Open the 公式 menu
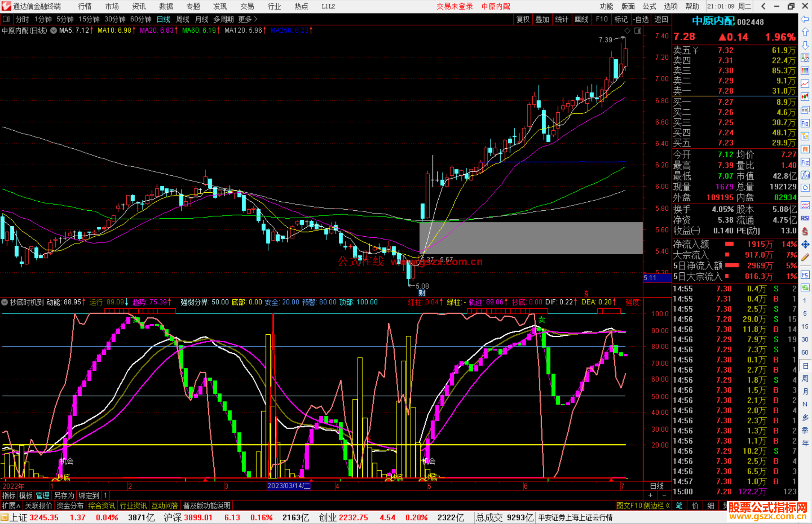The image size is (812, 524). tap(649, 6)
